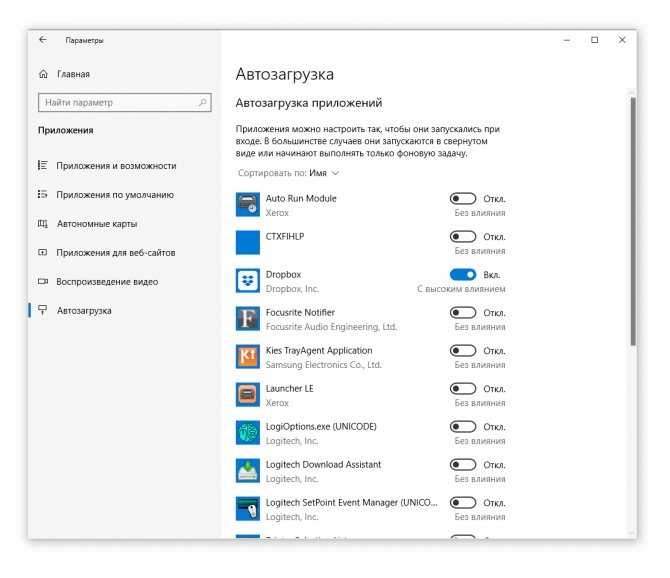
Task: Click the Автозагрузка sidebar icon
Action: tap(42, 310)
